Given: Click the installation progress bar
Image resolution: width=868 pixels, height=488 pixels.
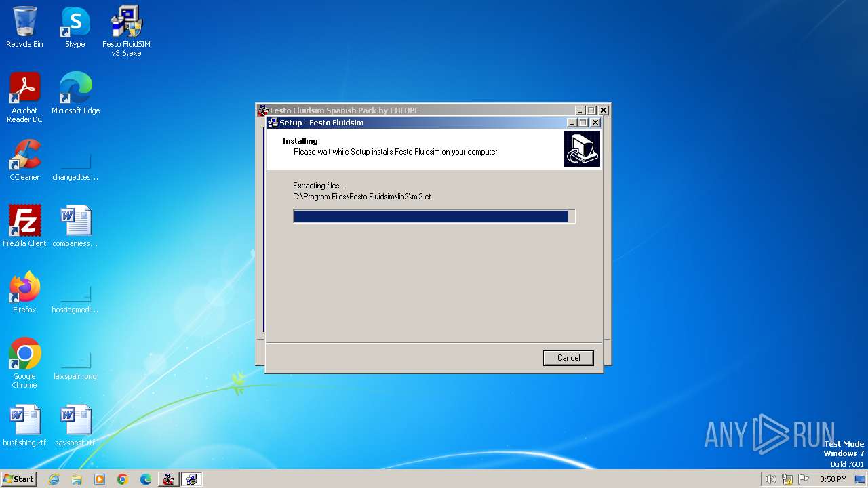Looking at the screenshot, I should 434,216.
